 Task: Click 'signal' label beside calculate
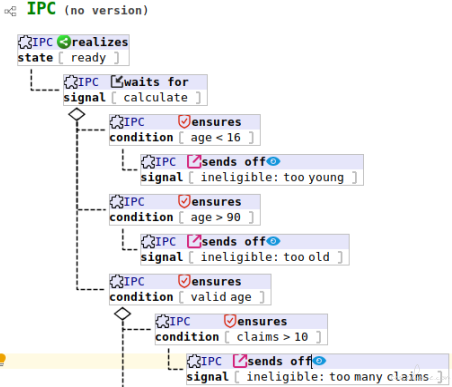[x=85, y=98]
